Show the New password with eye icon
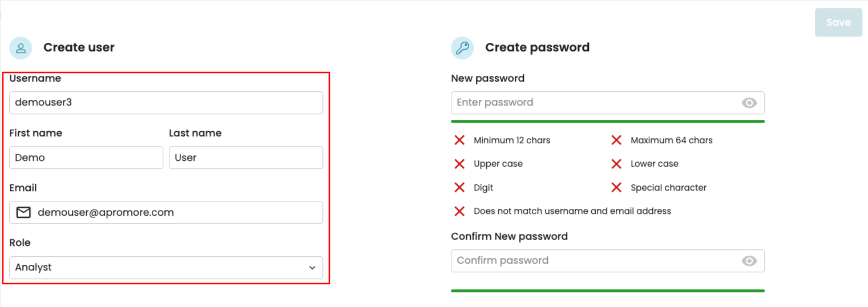 tap(749, 103)
